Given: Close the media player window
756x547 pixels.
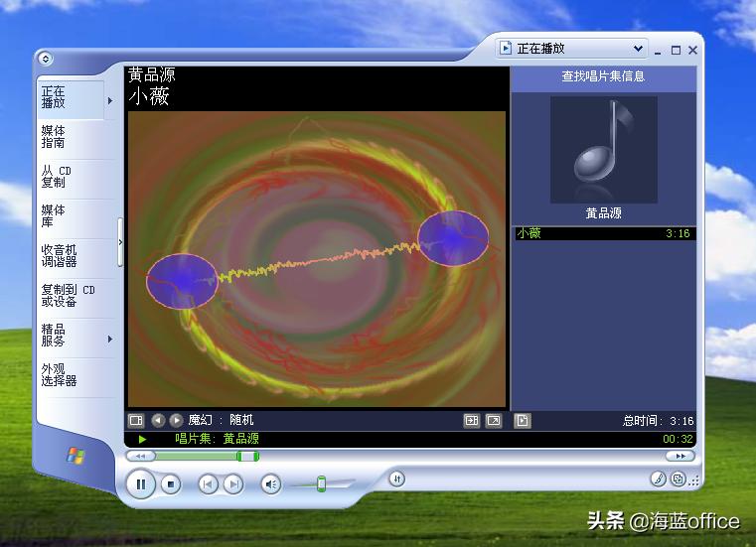Looking at the screenshot, I should coord(692,50).
